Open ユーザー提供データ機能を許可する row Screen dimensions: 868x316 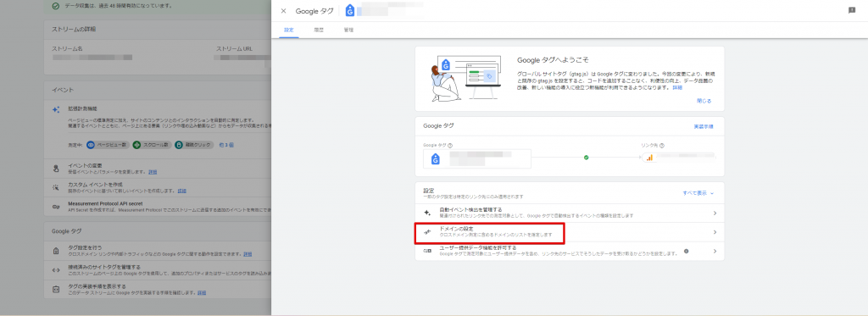[570, 252]
